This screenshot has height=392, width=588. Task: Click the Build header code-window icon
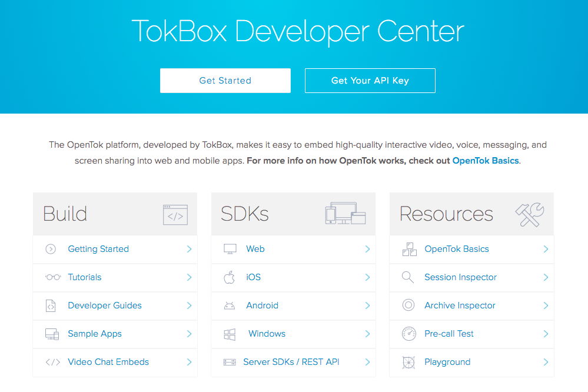coord(175,215)
